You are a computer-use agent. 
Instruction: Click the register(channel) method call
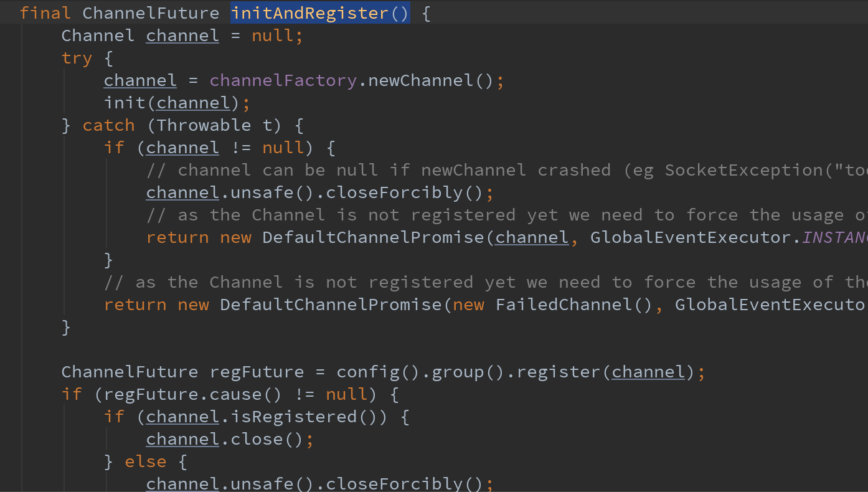tap(605, 372)
